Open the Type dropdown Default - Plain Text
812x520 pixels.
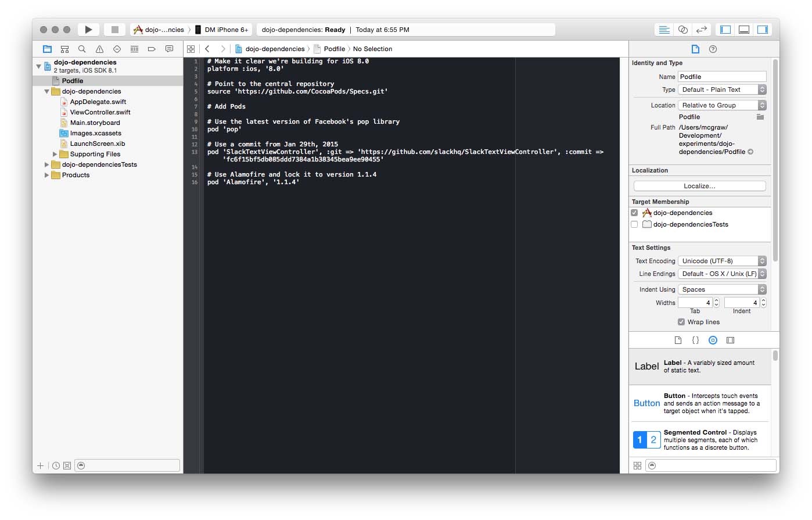[x=723, y=89]
